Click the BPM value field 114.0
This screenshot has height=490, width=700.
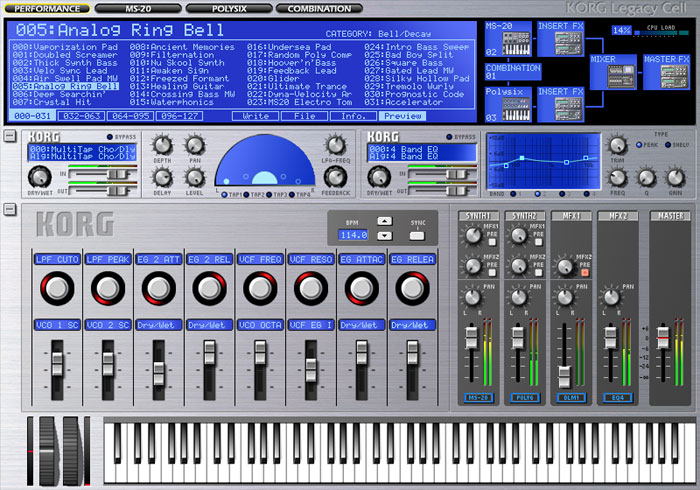click(x=353, y=235)
